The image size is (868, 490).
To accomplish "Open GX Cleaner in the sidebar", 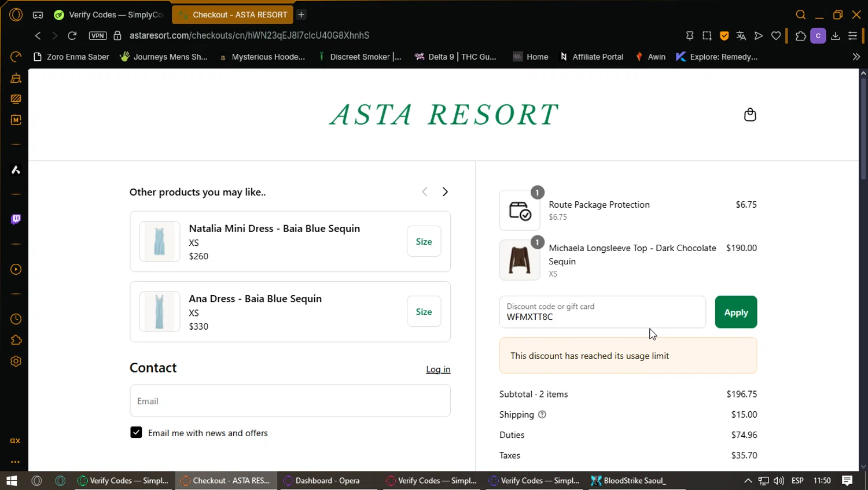I will click(x=16, y=78).
